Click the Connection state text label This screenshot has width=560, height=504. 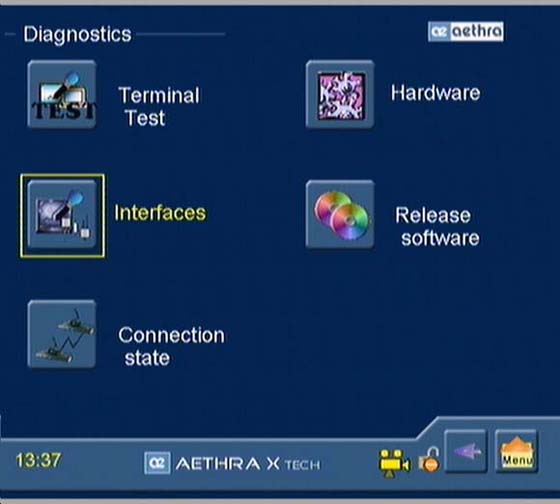(x=171, y=346)
